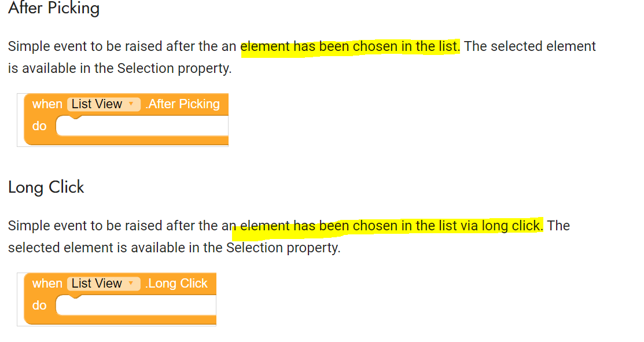Click 'do' label on After Picking block
Viewport: 644px width, 342px height.
pos(39,126)
